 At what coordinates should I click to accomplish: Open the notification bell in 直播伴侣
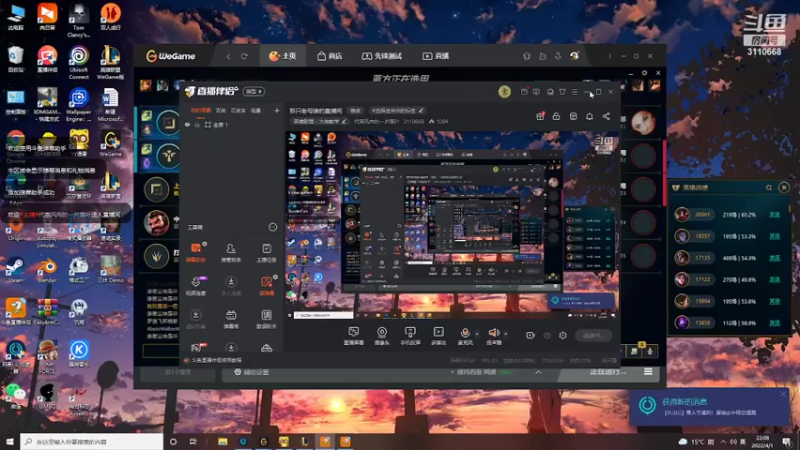coord(589,116)
